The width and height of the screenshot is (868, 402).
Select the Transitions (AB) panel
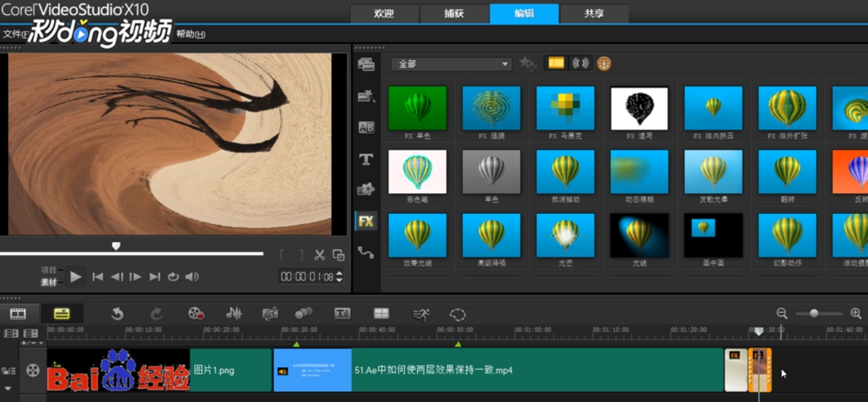366,127
